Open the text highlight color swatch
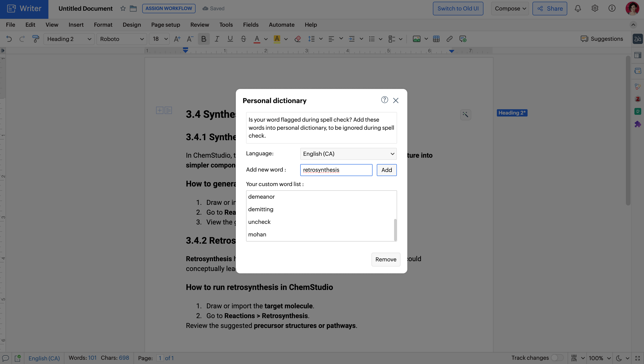The height and width of the screenshot is (364, 644). click(x=277, y=39)
